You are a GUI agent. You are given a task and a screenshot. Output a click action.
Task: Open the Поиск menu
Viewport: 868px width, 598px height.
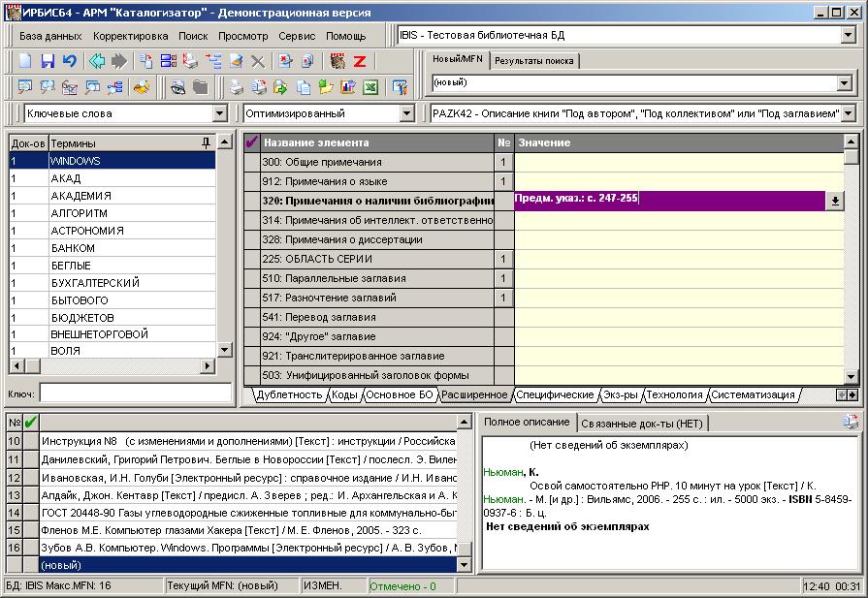tap(193, 36)
